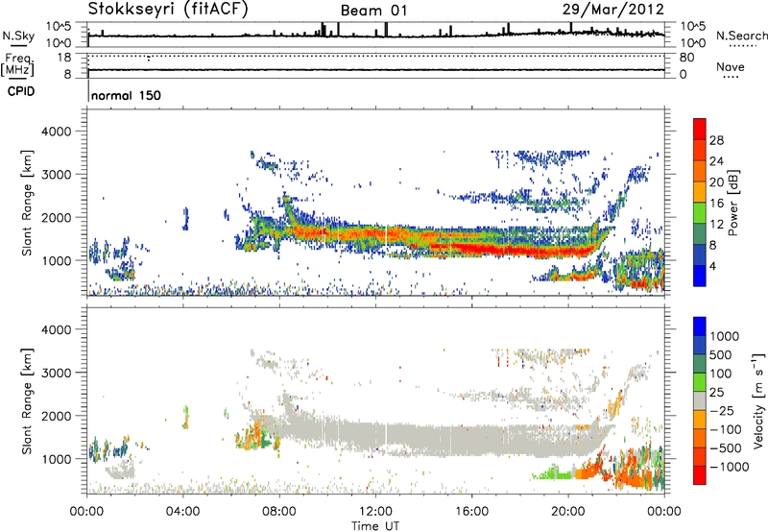This screenshot has height=532, width=768.
Task: Click the 'Nave' legend label
Action: 731,67
